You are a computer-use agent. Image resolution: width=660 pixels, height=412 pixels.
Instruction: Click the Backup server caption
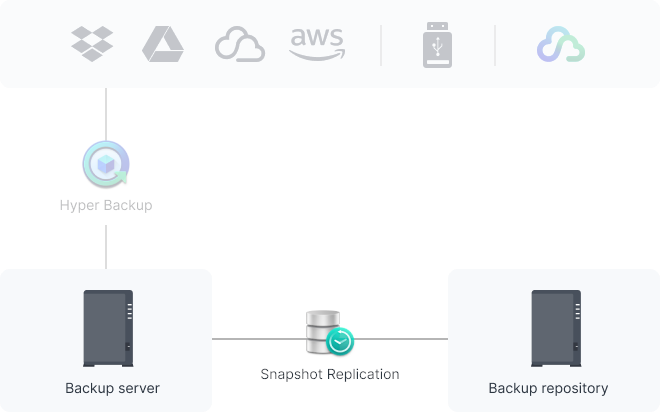click(112, 388)
